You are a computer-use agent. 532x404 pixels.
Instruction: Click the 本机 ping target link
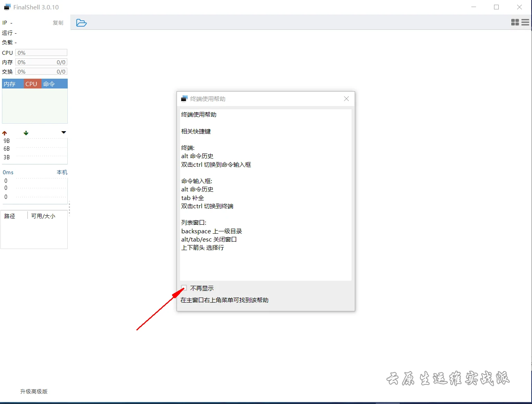(62, 172)
